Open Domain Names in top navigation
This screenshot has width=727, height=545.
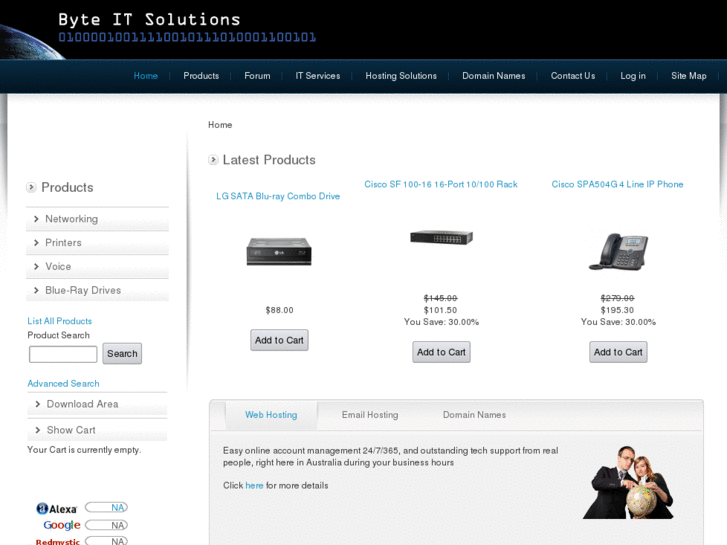(494, 76)
